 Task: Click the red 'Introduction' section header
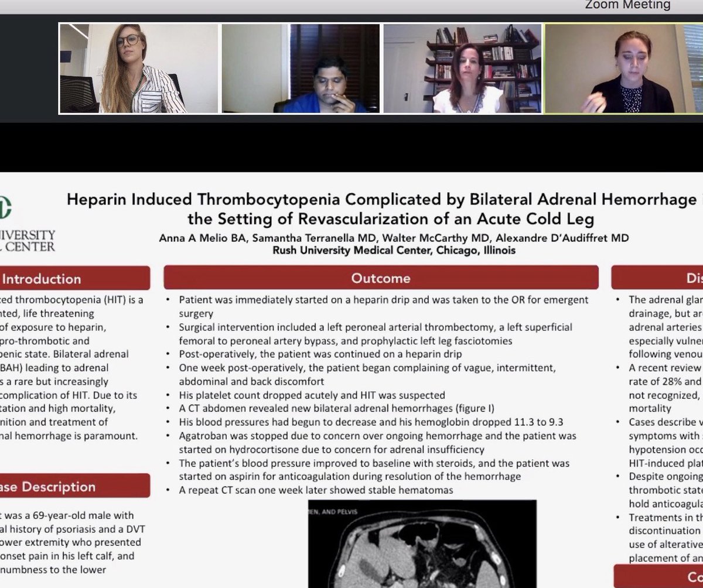tap(75, 279)
